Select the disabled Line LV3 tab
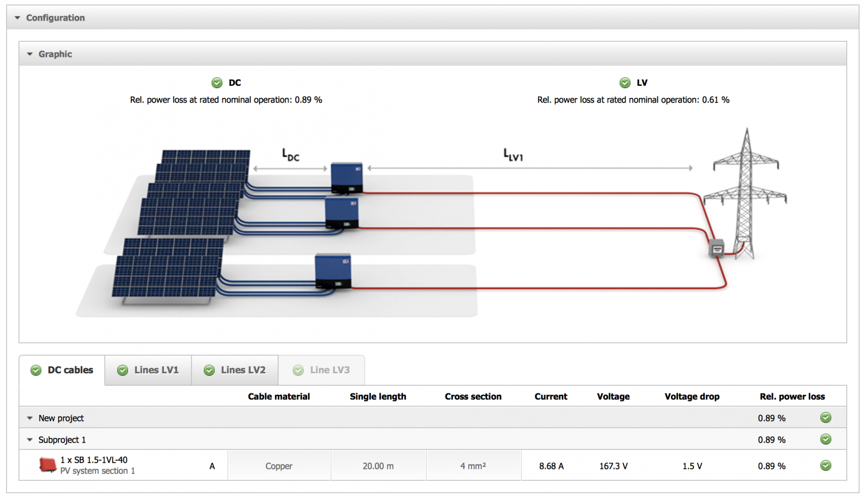 (322, 370)
